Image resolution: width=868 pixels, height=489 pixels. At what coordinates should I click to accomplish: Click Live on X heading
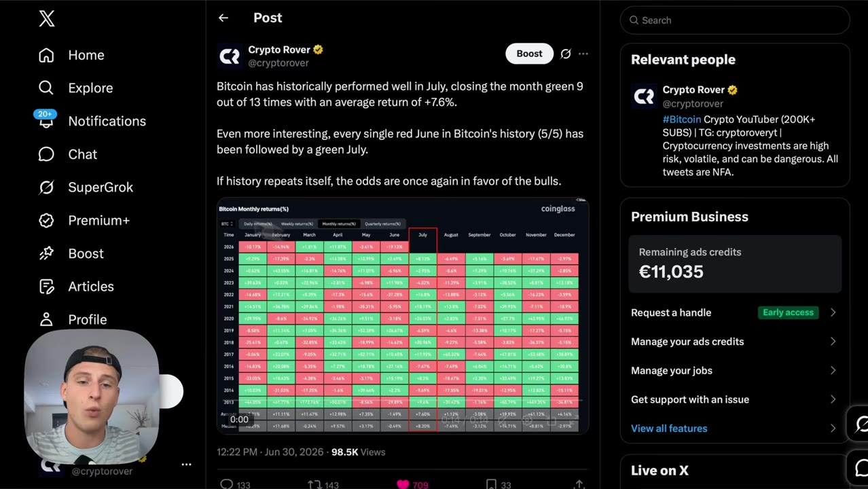click(659, 471)
